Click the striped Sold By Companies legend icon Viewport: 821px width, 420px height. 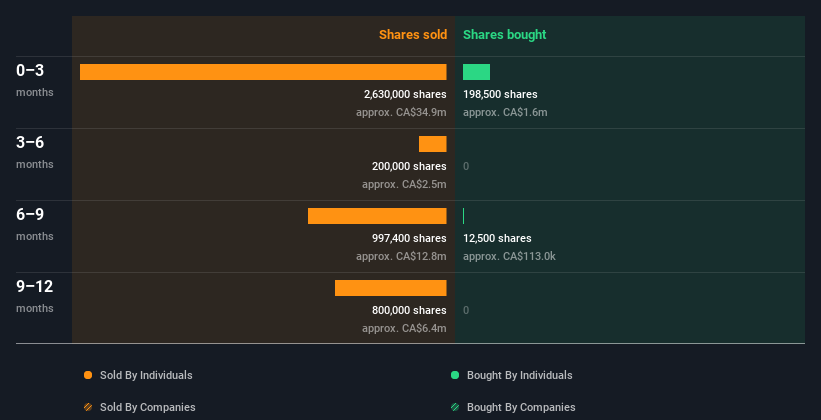coord(88,408)
